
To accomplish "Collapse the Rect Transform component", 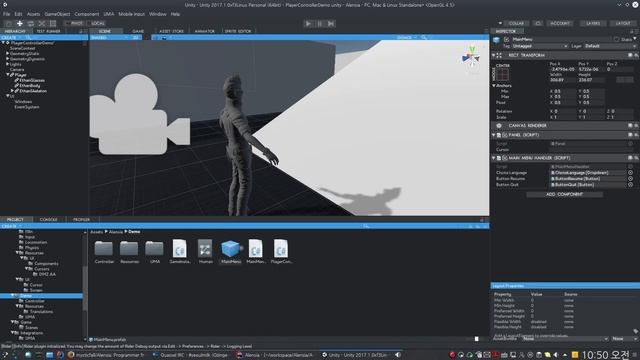I will pyautogui.click(x=494, y=55).
